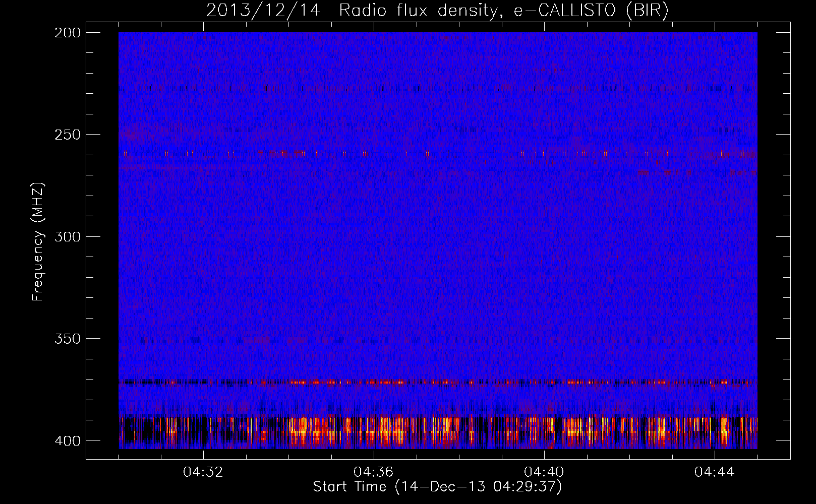Click the 400 frequency tick label
Screen dimensions: 816x504
click(67, 441)
